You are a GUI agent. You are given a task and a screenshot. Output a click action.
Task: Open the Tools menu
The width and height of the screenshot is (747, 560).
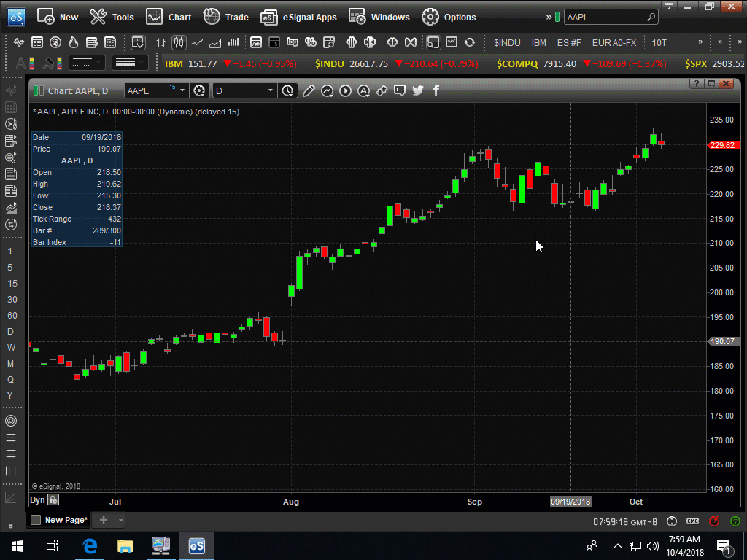(x=112, y=17)
